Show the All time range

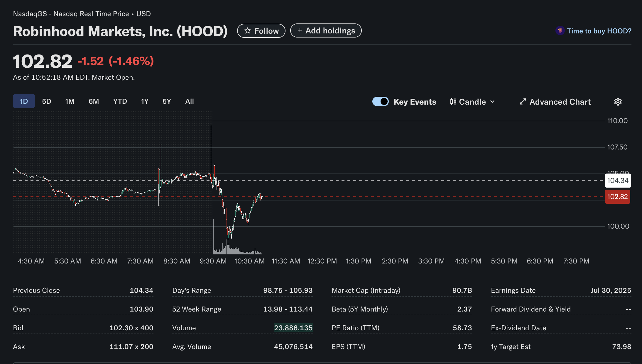pos(190,101)
